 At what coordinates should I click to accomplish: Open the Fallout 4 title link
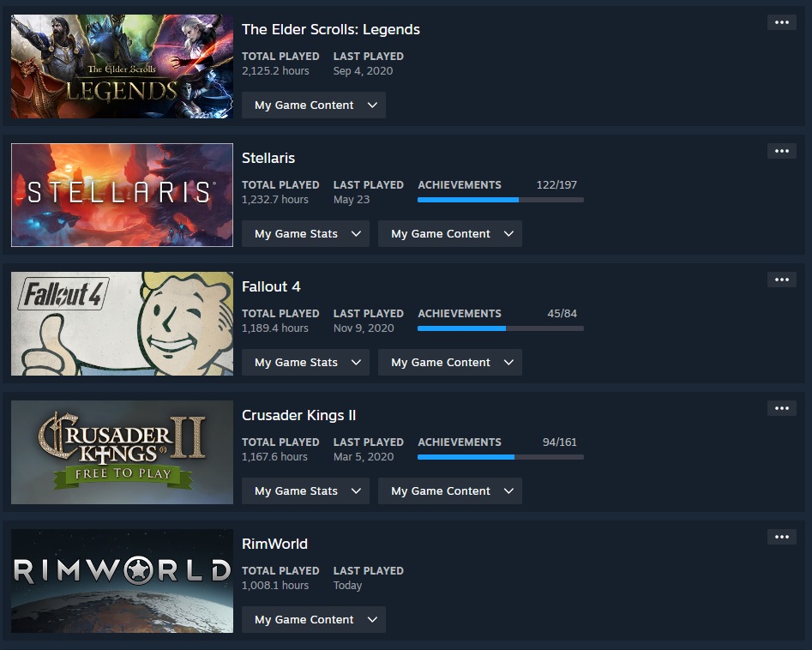[x=271, y=286]
